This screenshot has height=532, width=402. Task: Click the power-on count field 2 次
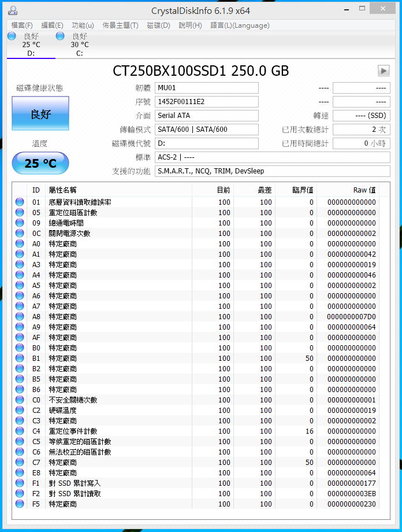click(362, 130)
